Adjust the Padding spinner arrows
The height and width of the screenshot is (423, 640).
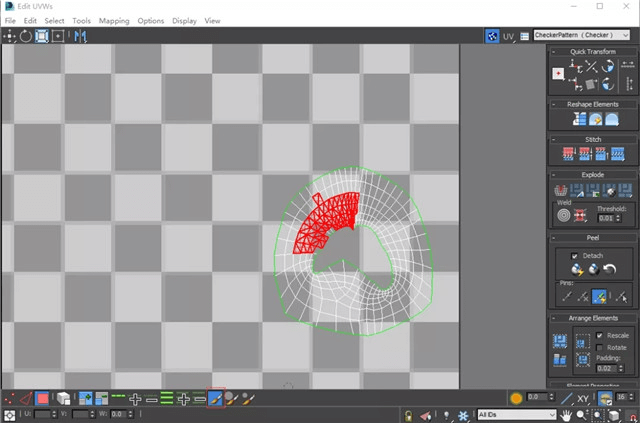tap(621, 368)
